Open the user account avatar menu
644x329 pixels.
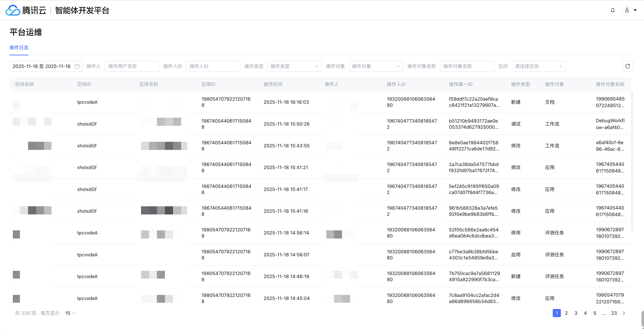pyautogui.click(x=627, y=10)
